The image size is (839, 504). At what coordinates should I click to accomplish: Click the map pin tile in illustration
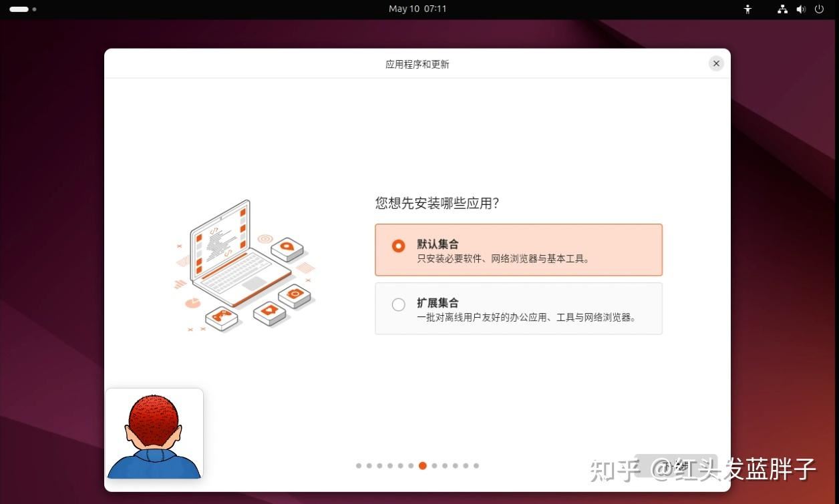click(287, 248)
